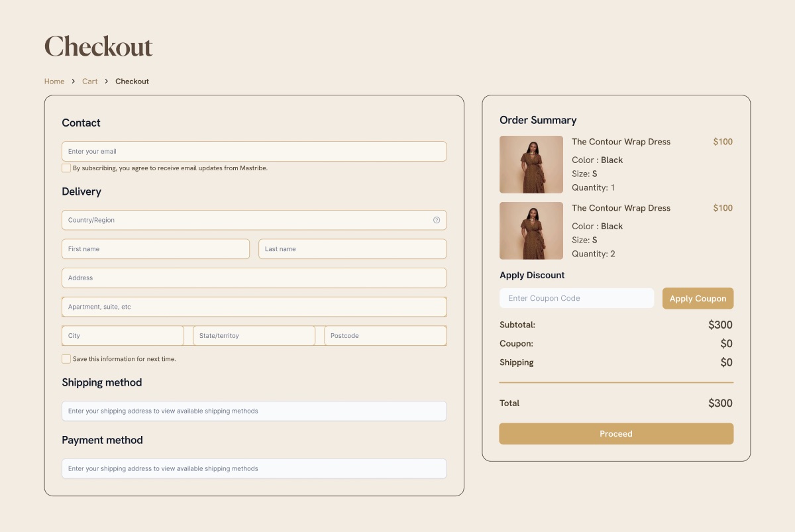Click the help icon in Country/Region field
The width and height of the screenshot is (795, 532).
[x=437, y=220]
